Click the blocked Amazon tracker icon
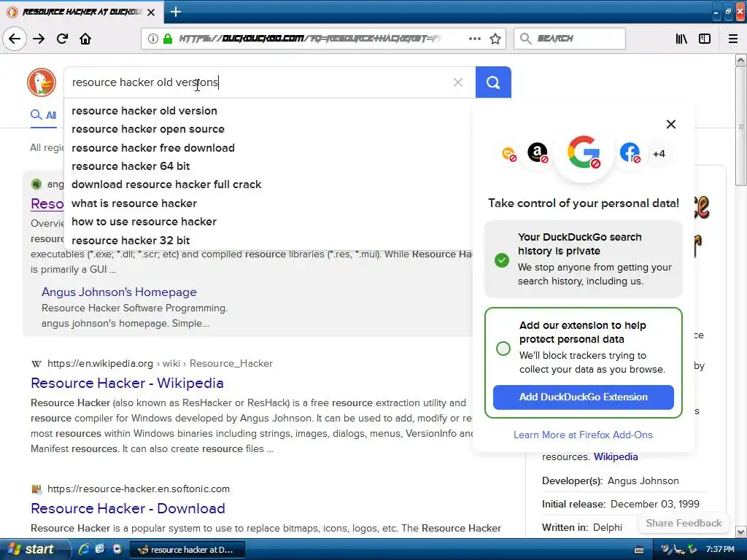Image resolution: width=747 pixels, height=560 pixels. pos(538,153)
